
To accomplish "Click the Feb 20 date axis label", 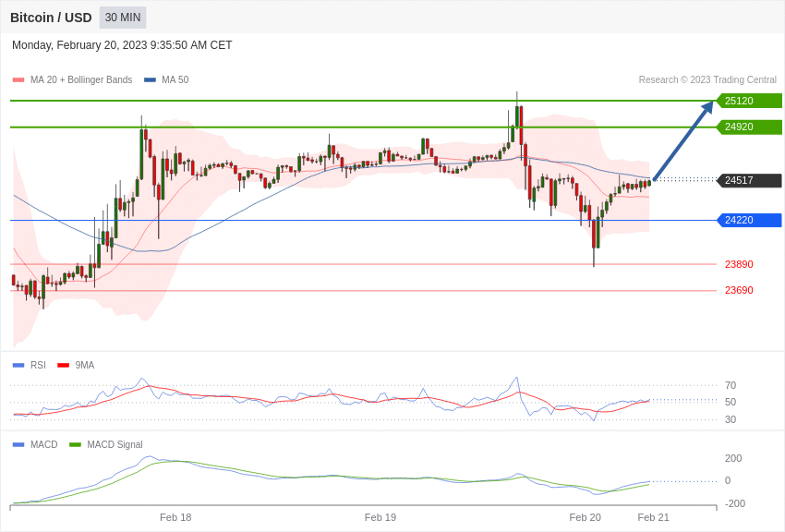I will [x=586, y=517].
